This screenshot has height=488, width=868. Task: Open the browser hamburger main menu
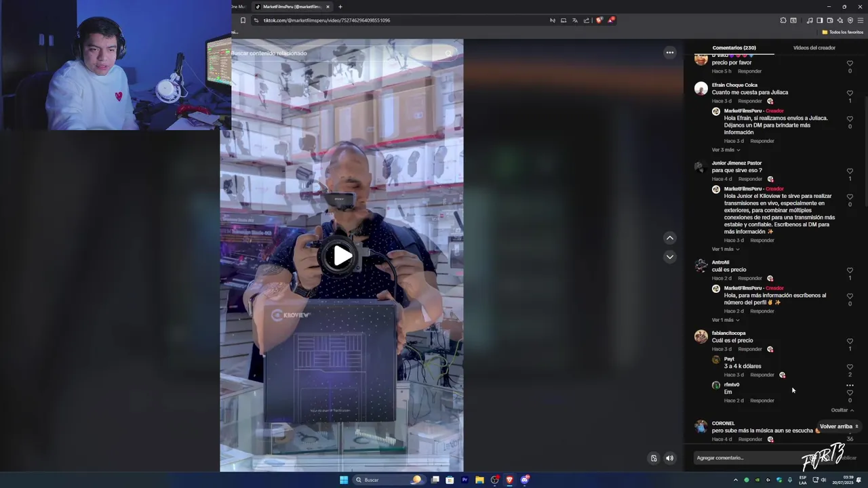[861, 20]
